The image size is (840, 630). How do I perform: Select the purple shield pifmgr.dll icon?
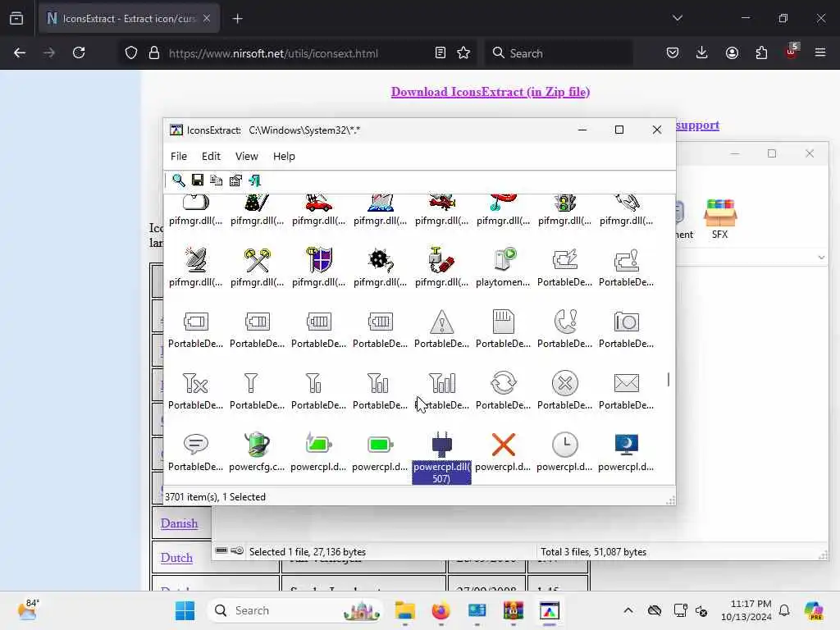[319, 260]
